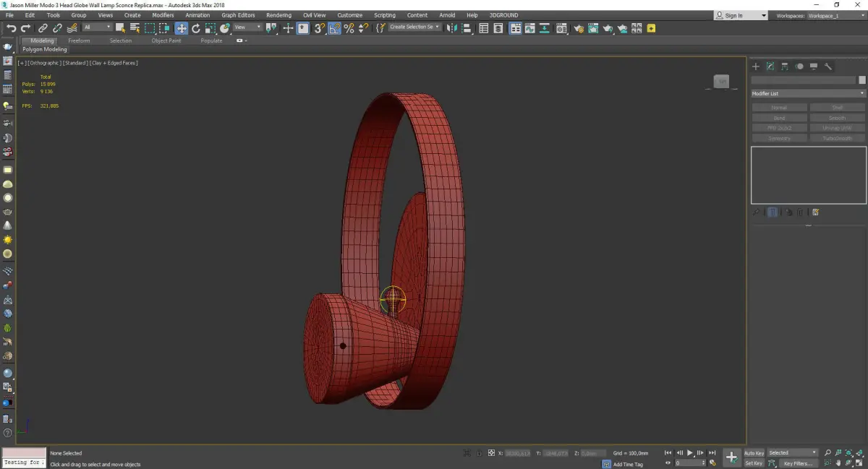The image size is (868, 469).
Task: Open the Workspaces dropdown
Action: coord(835,15)
